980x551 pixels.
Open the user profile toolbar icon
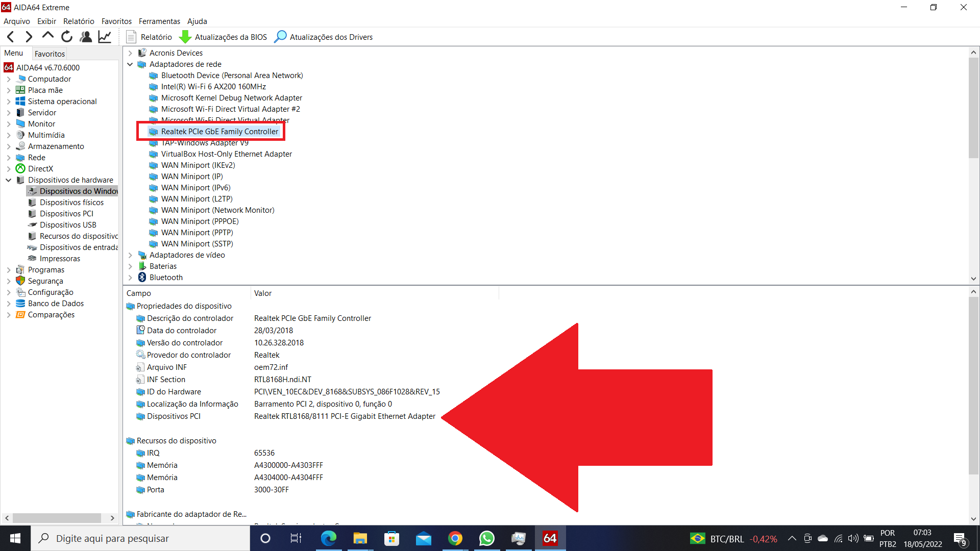[86, 37]
